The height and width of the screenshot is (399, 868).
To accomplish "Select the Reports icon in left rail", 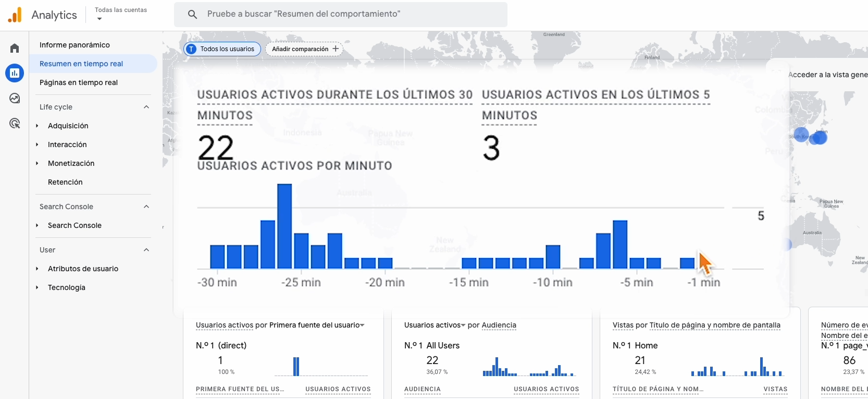I will point(15,73).
